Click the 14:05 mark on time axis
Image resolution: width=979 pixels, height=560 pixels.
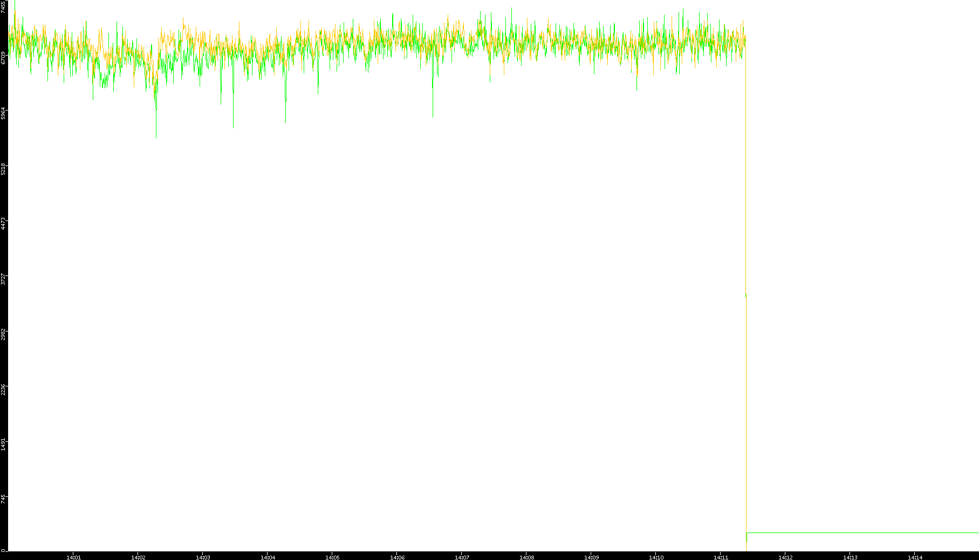(x=332, y=557)
